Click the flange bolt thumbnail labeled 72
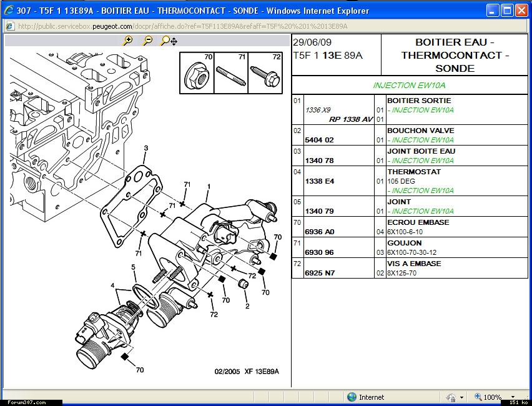532x406 pixels. pyautogui.click(x=265, y=75)
